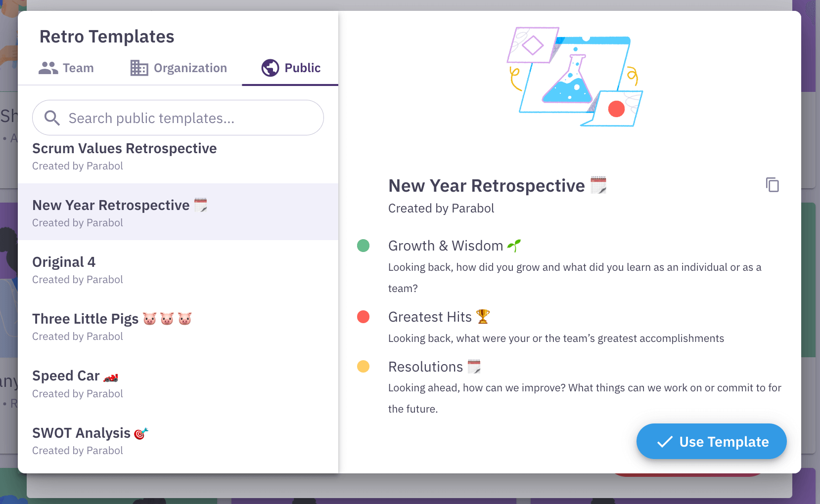Open the Organization tab

point(179,68)
